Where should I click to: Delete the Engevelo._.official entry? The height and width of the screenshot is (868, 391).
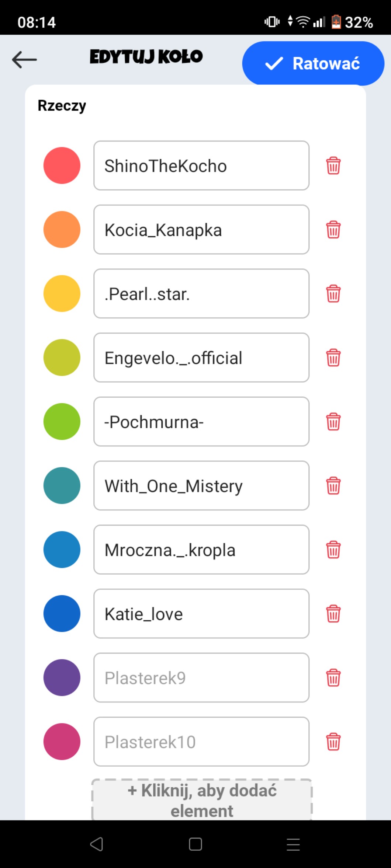[x=333, y=358]
